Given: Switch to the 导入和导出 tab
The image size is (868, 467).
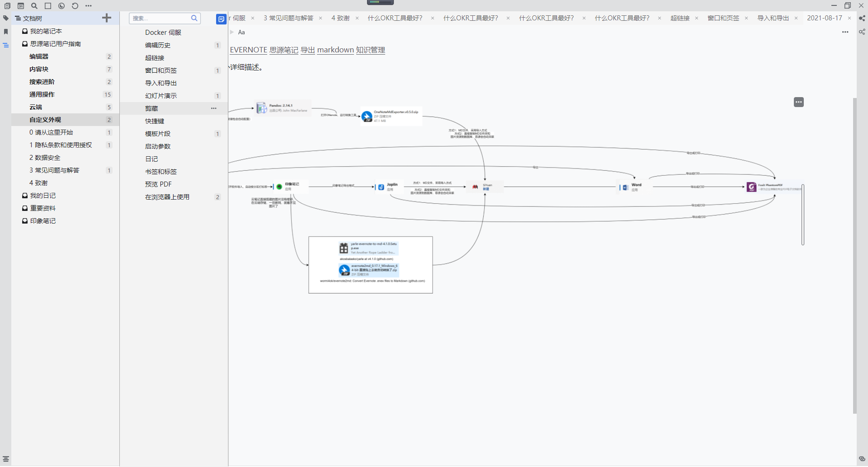Looking at the screenshot, I should [x=773, y=18].
